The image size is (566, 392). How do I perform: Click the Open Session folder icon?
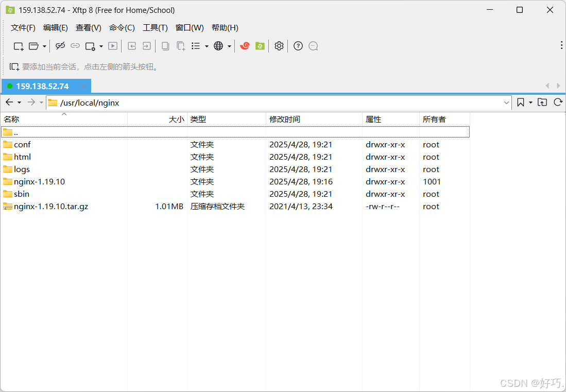click(x=33, y=46)
